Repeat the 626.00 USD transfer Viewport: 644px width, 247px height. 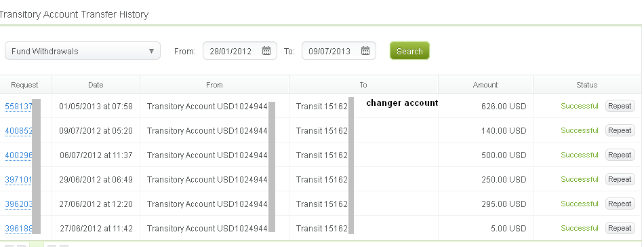pyautogui.click(x=620, y=106)
